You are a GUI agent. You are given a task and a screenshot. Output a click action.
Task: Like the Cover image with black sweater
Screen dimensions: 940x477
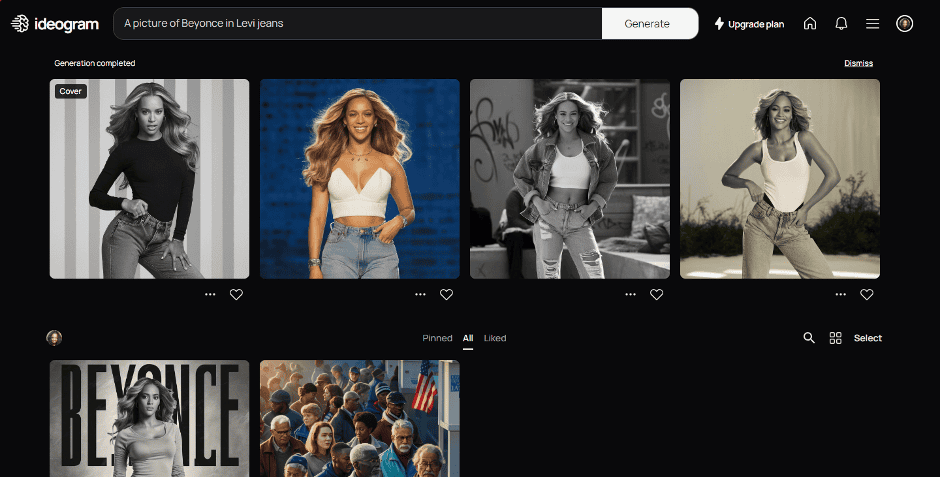[236, 294]
